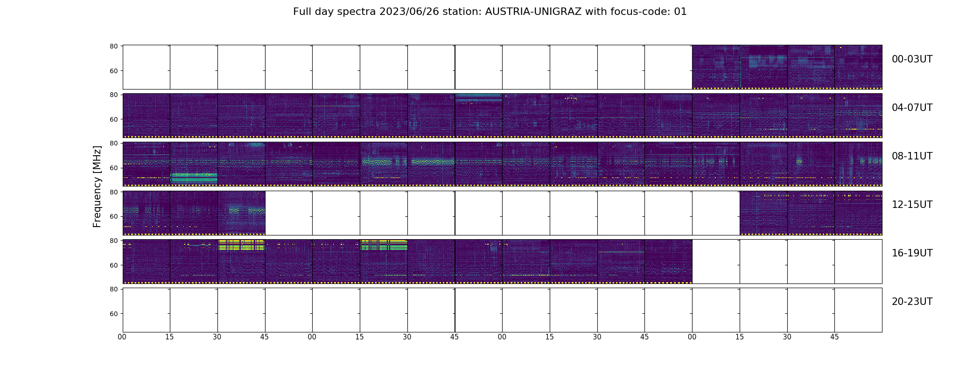Image resolution: width=980 pixels, height=373 pixels.
Task: Open the 12:30 spectrogram in the 12-15UT row
Action: pos(241,213)
